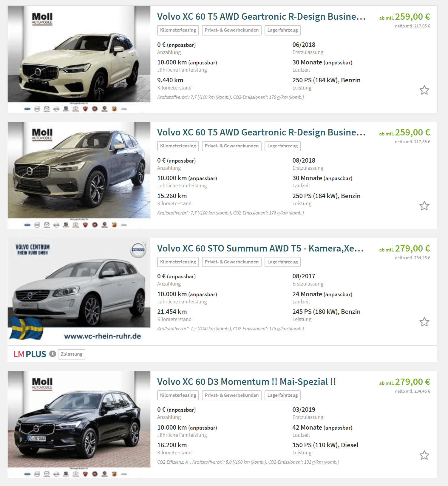Open Volvo XC 60 STO Summum AWD T5 title
The height and width of the screenshot is (486, 448).
(x=260, y=249)
